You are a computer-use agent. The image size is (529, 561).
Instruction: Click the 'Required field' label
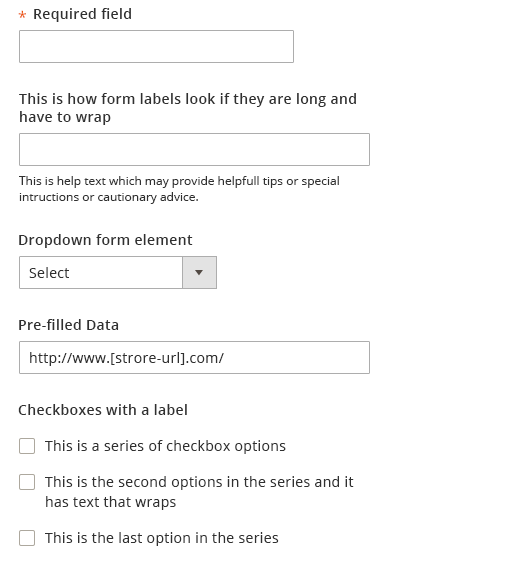(82, 14)
